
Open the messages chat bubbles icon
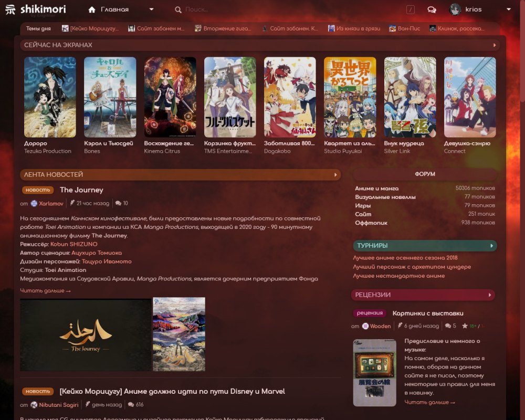[x=432, y=10]
